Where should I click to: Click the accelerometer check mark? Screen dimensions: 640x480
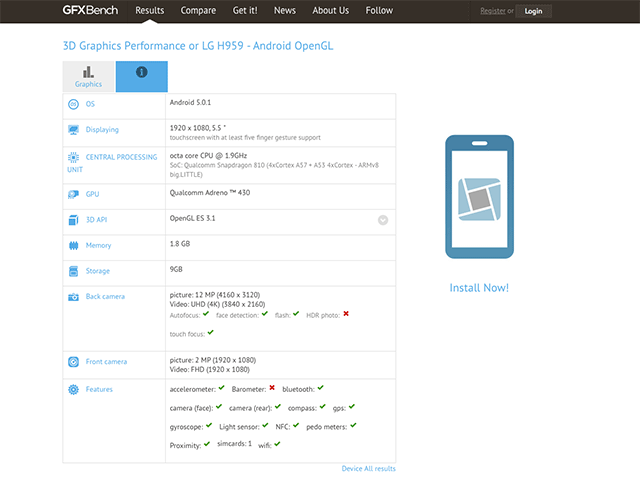pyautogui.click(x=221, y=388)
